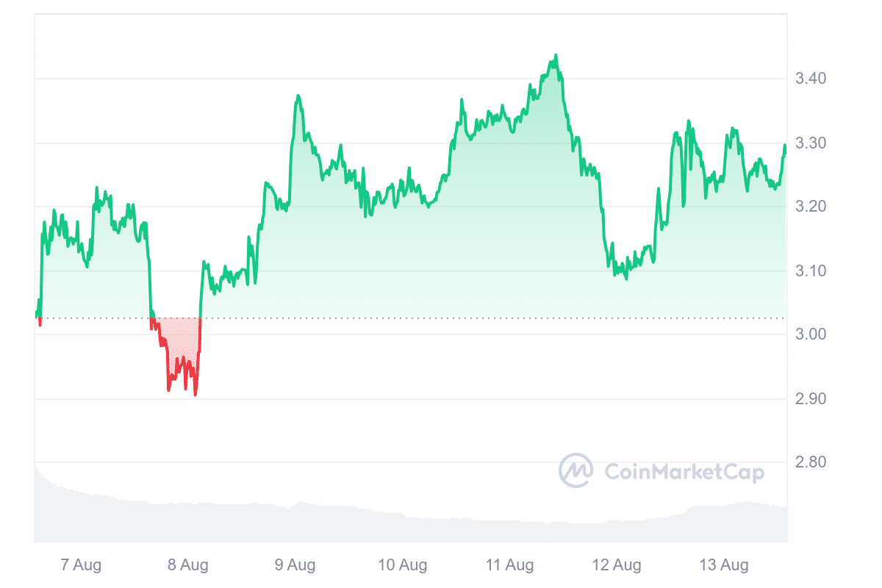
Task: Select the 3.20 price axis label
Action: pos(811,207)
